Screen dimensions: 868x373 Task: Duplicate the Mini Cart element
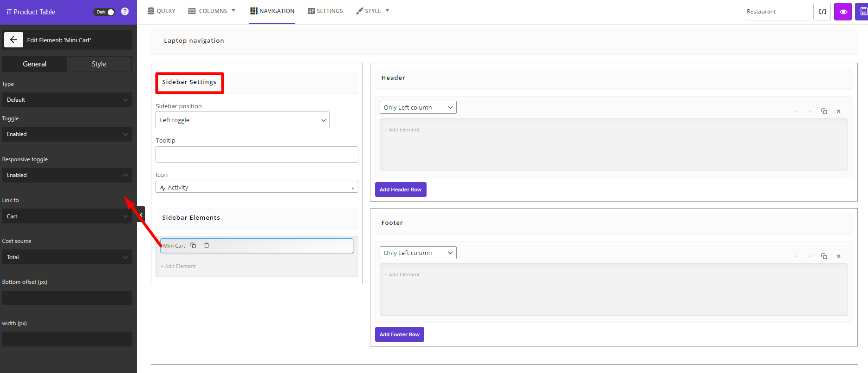tap(194, 245)
